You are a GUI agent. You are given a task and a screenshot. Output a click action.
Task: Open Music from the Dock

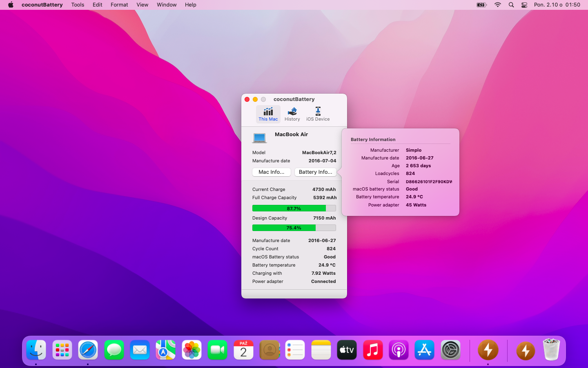point(373,350)
